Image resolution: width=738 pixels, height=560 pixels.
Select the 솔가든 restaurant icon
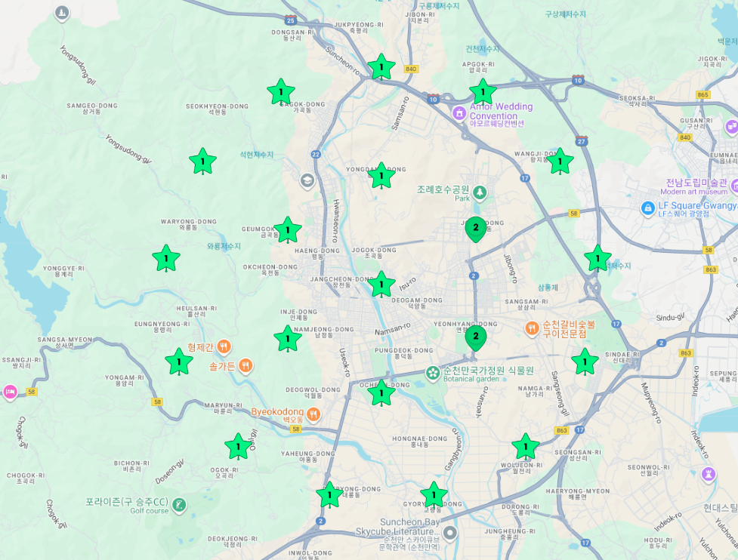click(x=245, y=366)
